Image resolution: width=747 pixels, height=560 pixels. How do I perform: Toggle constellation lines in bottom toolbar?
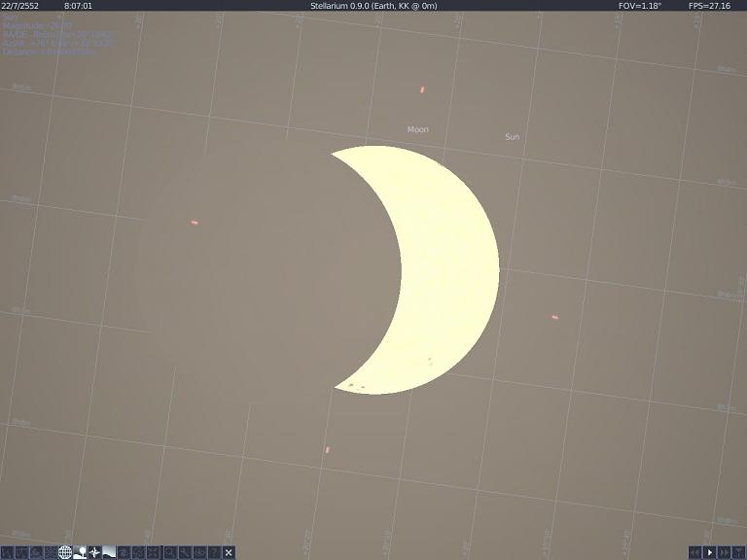(x=7, y=552)
